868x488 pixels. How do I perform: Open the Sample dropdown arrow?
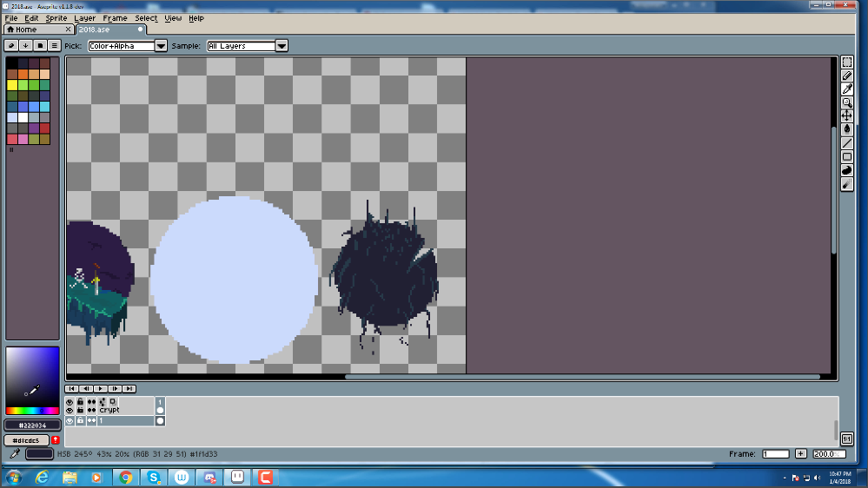[282, 46]
